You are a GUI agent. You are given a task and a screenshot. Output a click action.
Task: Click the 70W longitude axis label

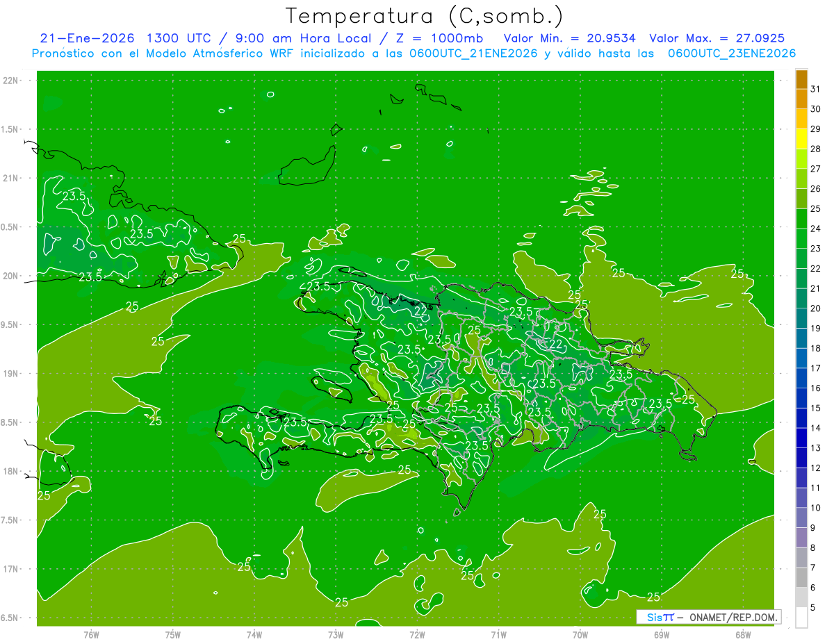click(x=580, y=635)
